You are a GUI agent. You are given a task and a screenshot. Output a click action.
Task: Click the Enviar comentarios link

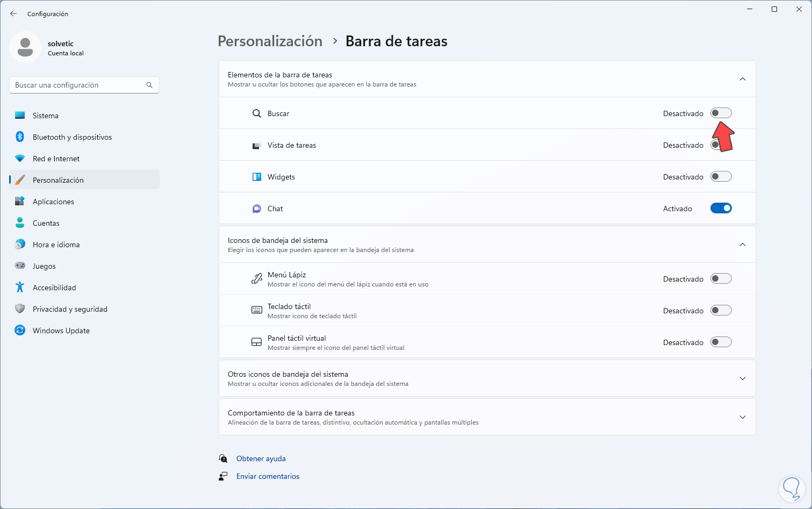pyautogui.click(x=268, y=476)
